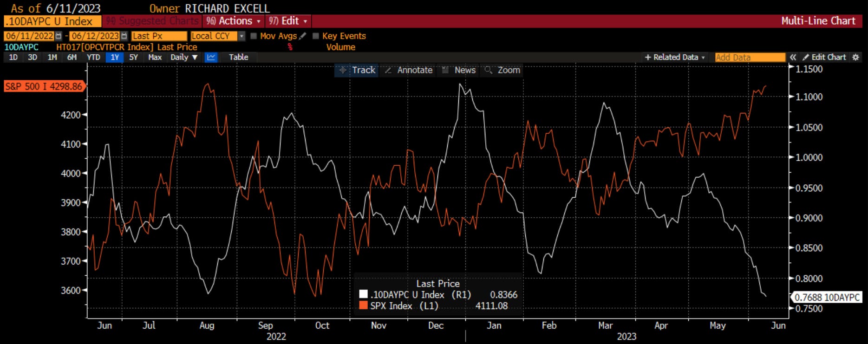Click the Annotate pencil icon
Viewport: 868px width, 344px height.
coord(388,70)
